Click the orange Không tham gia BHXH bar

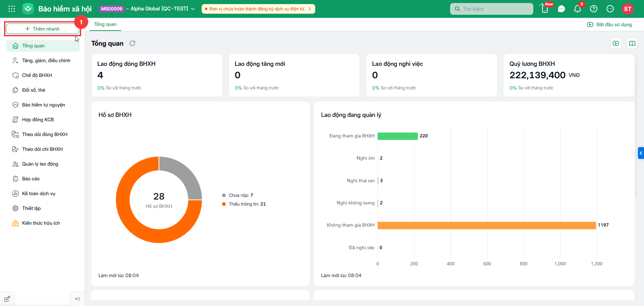487,225
